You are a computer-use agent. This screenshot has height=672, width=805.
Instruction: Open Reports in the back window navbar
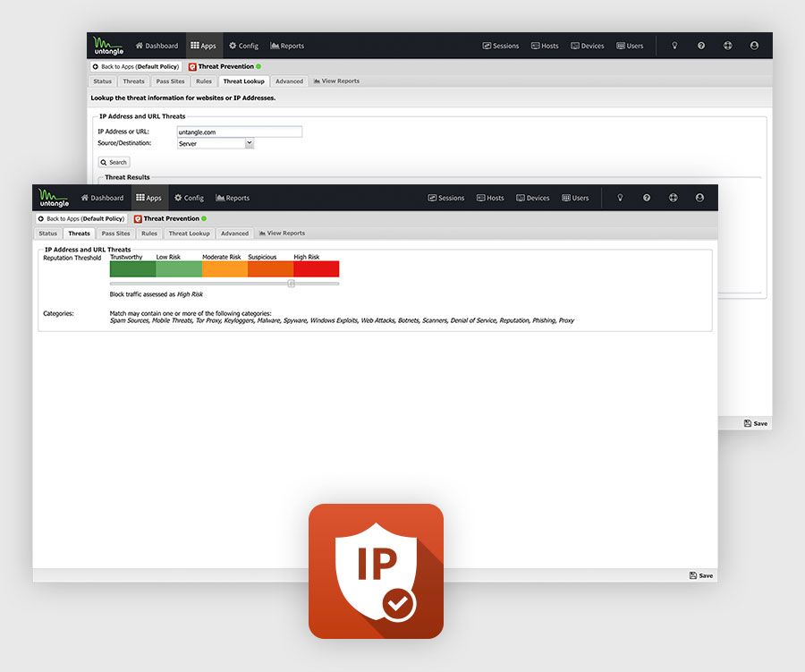287,46
